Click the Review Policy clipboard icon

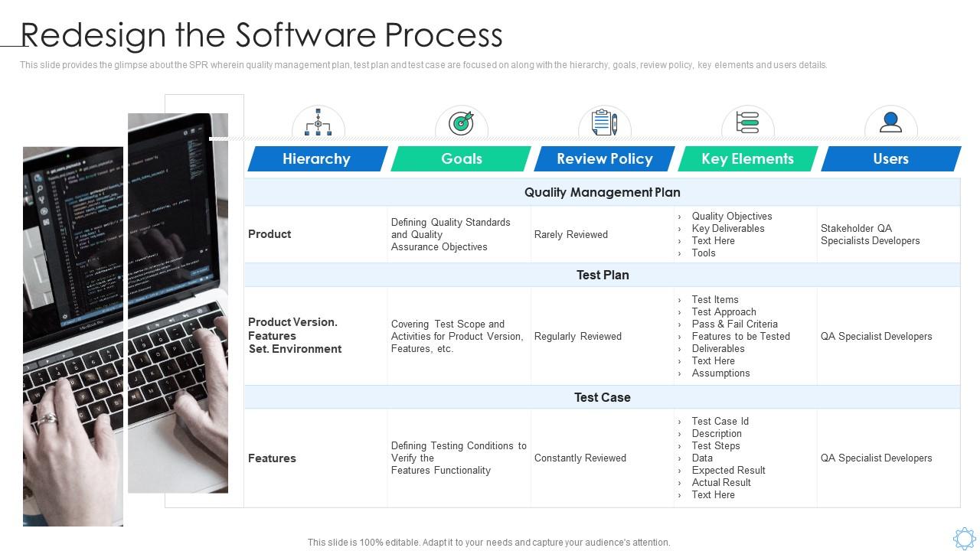(x=603, y=121)
